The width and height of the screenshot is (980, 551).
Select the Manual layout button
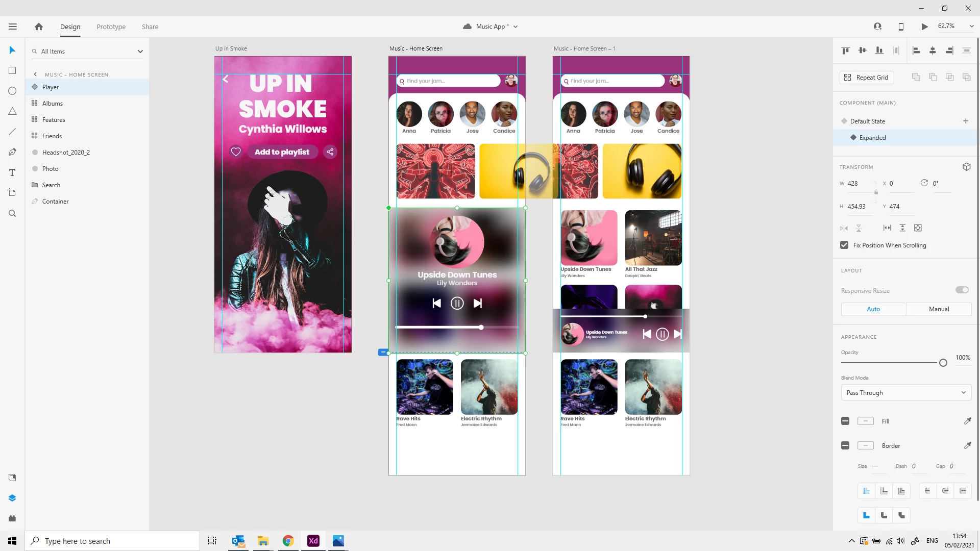(x=939, y=309)
